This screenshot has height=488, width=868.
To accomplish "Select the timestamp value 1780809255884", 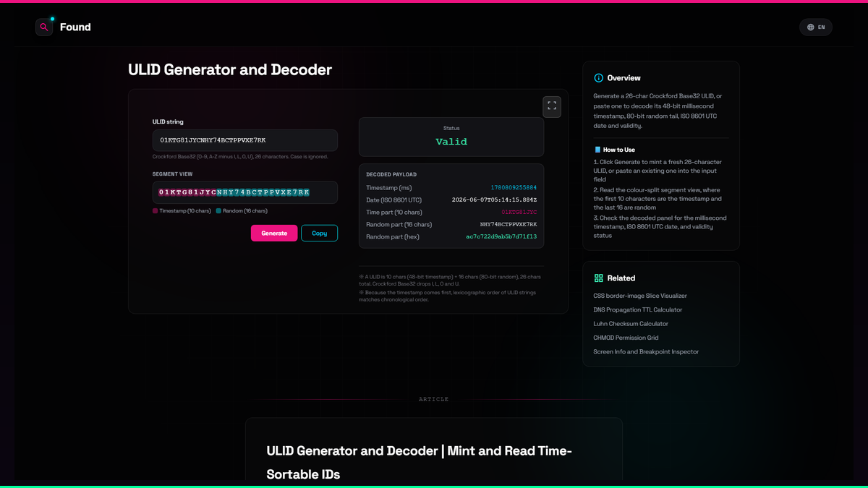I will [514, 188].
